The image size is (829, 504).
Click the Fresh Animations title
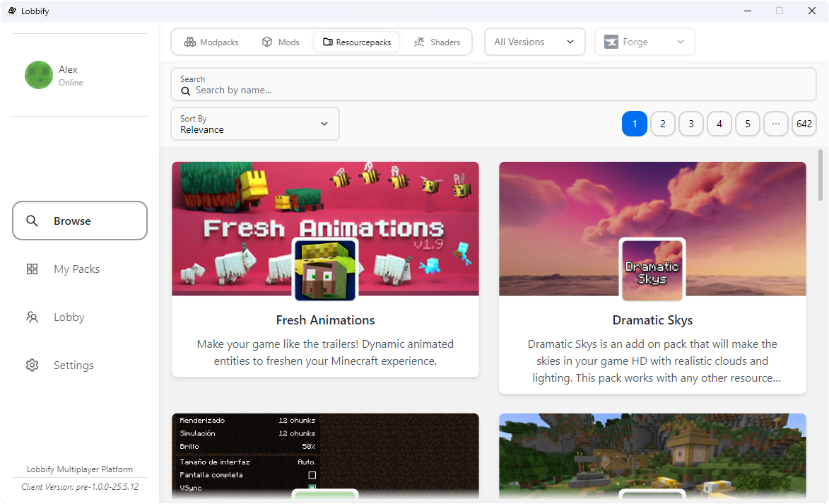(x=325, y=320)
